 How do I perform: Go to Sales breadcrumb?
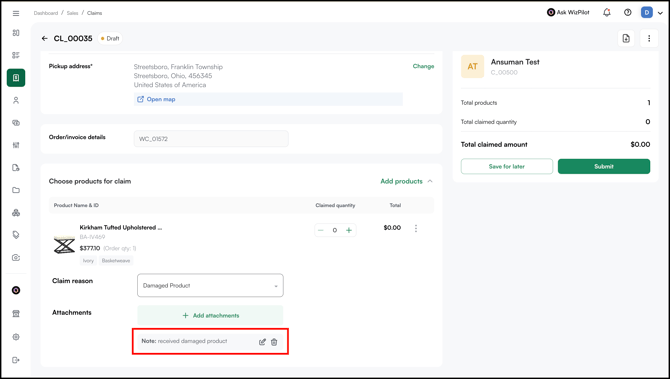click(72, 13)
